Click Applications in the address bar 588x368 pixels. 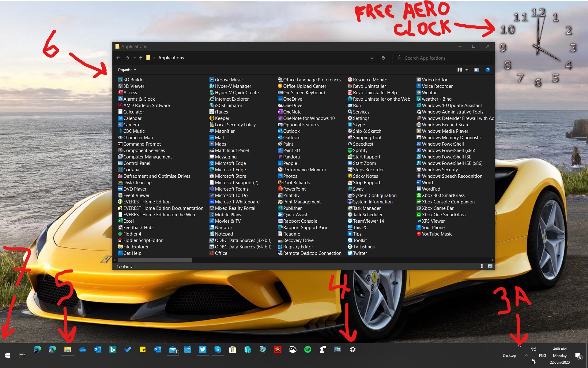click(x=171, y=58)
